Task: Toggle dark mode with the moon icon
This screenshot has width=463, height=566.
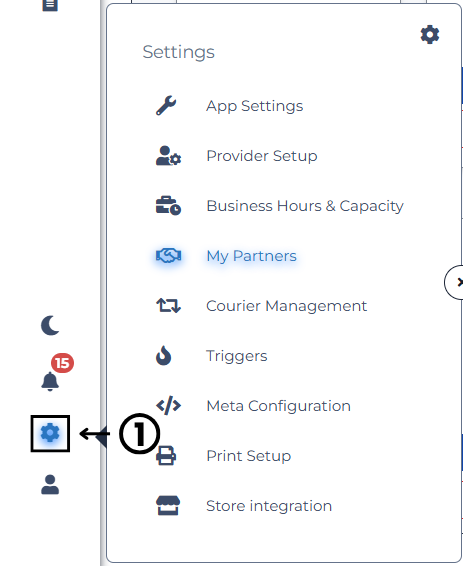Action: 50,325
